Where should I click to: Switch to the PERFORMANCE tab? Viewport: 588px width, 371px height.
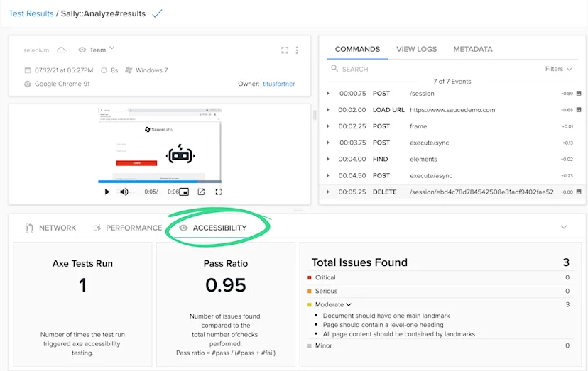(x=134, y=228)
